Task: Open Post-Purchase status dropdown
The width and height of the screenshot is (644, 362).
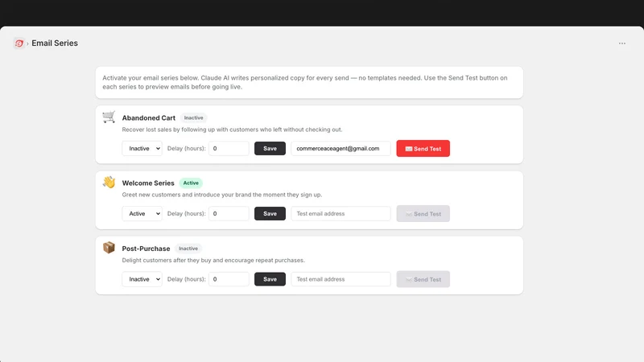Action: (x=142, y=279)
